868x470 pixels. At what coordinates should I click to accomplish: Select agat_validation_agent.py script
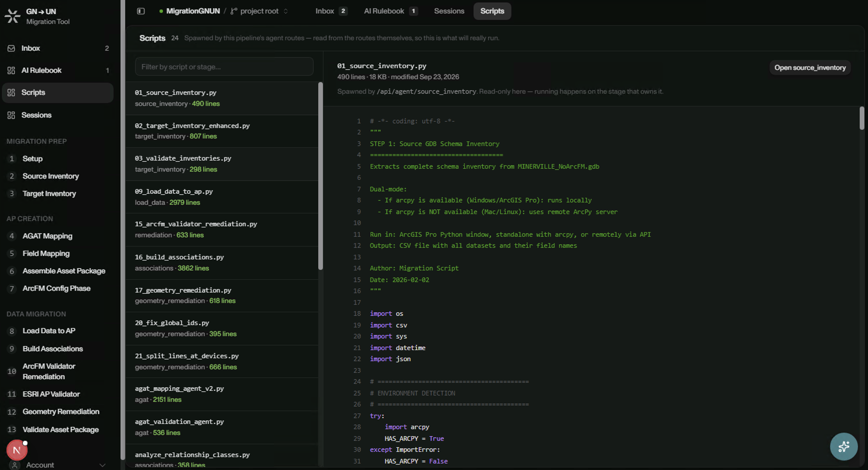222,427
